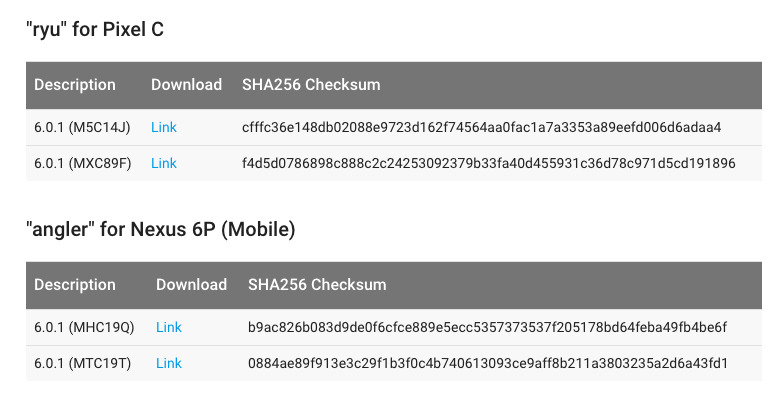
Task: Select the 6.0.1 (MTC19T) description cell
Action: click(84, 363)
